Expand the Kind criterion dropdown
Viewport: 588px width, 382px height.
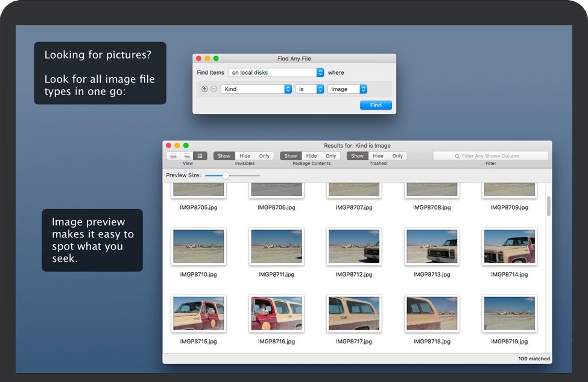(x=256, y=89)
